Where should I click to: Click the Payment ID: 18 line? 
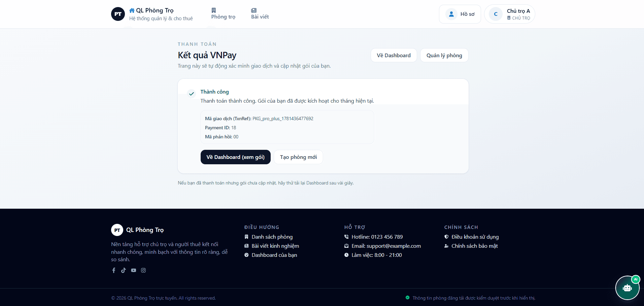pos(221,128)
